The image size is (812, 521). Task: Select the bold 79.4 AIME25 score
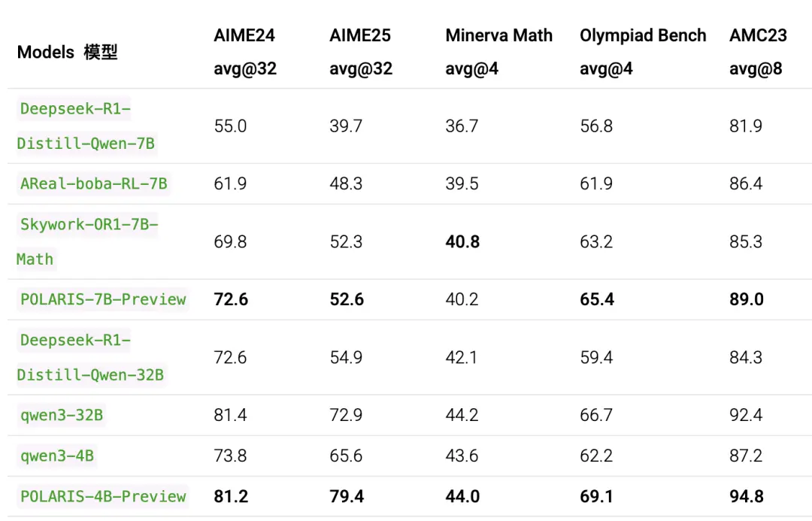[x=347, y=496]
